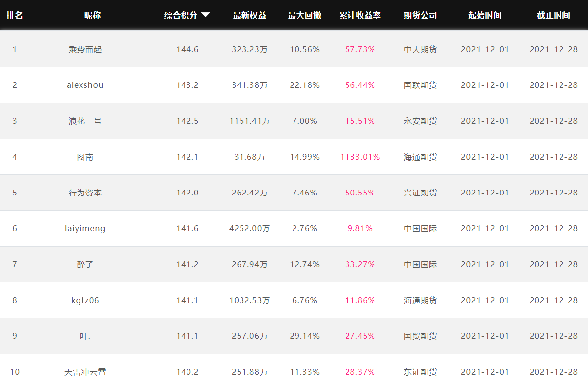Click the company 永安期货

tap(420, 121)
